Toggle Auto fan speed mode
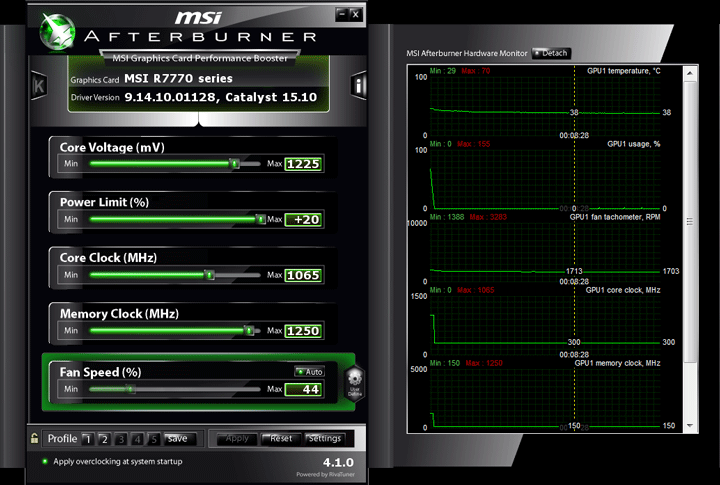The height and width of the screenshot is (485, 720). click(309, 372)
